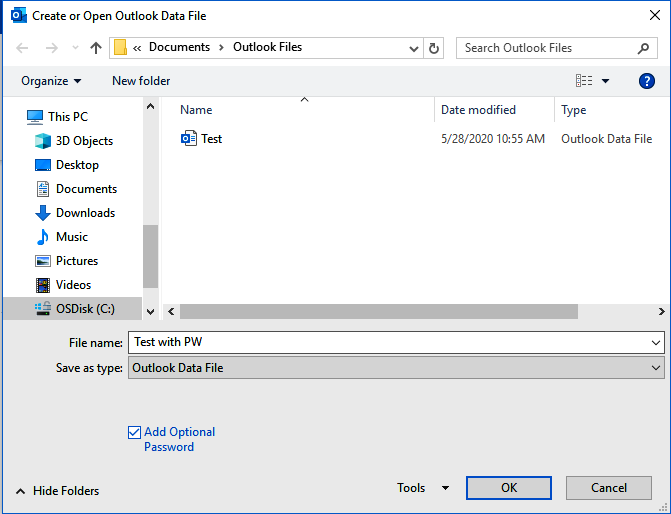Viewport: 671px width, 514px height.
Task: Click the Outlook icon of the Test file
Action: point(189,139)
